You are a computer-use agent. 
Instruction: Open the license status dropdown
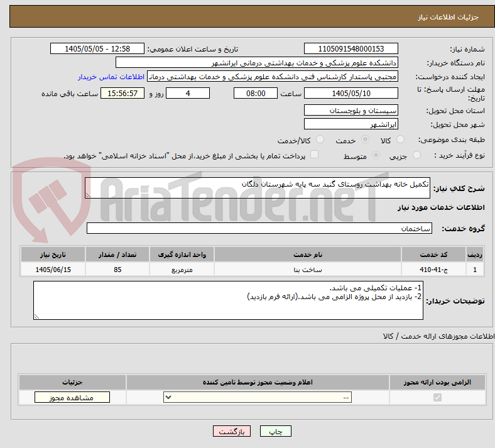coord(258,397)
